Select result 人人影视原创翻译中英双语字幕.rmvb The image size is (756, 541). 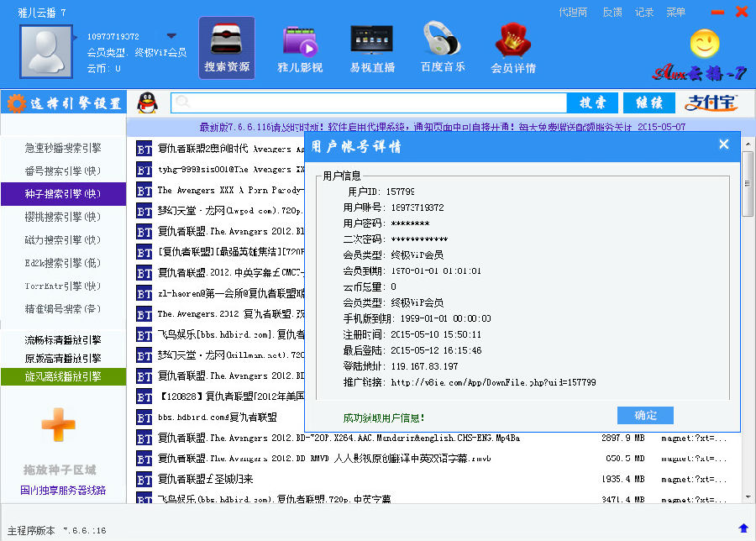point(324,459)
